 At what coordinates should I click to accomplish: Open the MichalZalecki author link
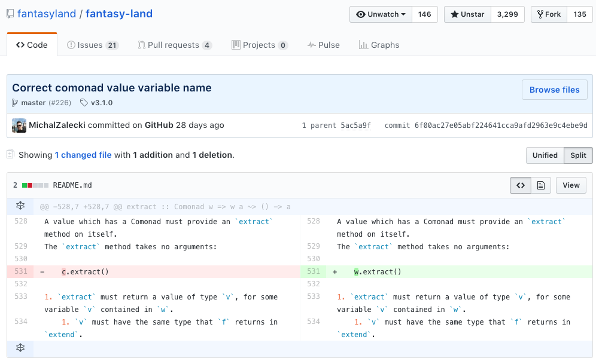click(57, 126)
